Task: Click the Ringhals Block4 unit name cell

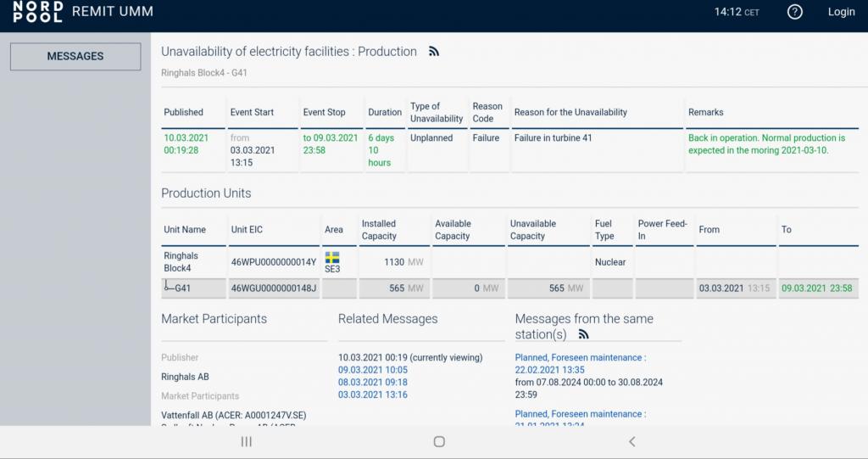Action: [x=181, y=261]
